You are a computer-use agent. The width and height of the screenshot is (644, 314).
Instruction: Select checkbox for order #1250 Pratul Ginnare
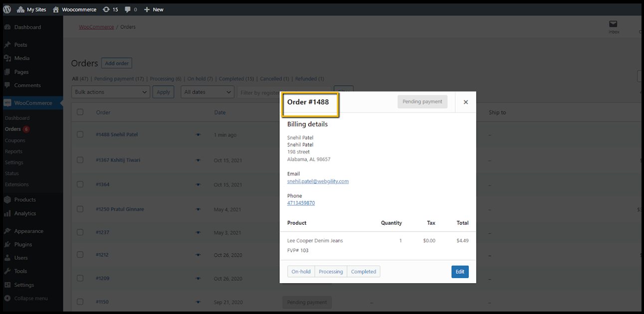tap(80, 209)
